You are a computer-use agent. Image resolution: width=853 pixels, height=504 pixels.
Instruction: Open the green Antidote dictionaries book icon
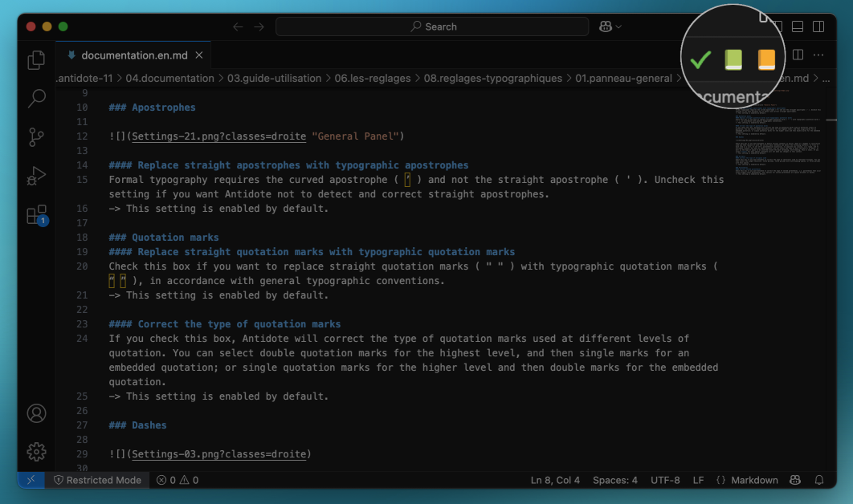pyautogui.click(x=733, y=60)
